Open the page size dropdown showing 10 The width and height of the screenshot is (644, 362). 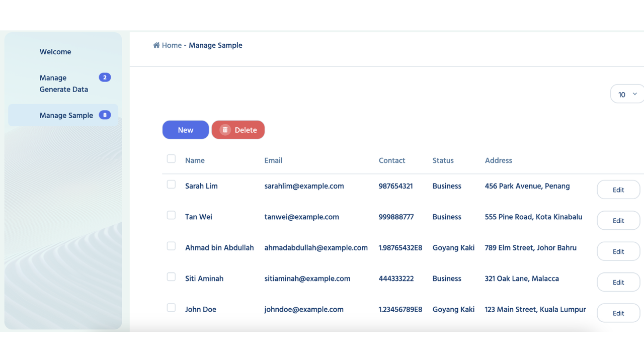627,95
